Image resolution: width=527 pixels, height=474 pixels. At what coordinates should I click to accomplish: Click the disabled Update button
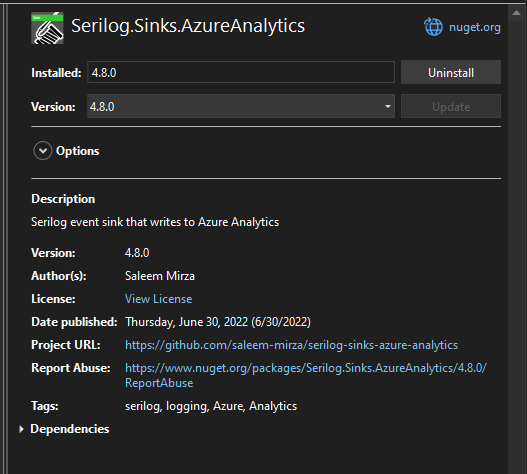pos(451,107)
